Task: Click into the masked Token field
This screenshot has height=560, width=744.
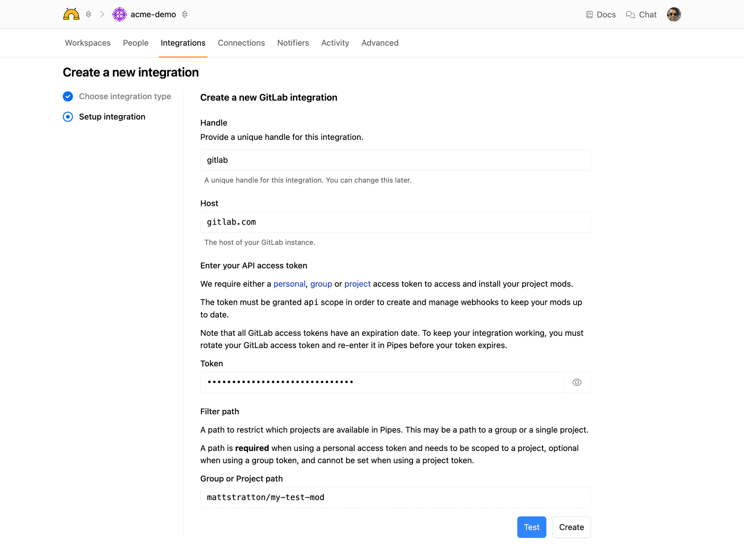Action: pyautogui.click(x=382, y=382)
